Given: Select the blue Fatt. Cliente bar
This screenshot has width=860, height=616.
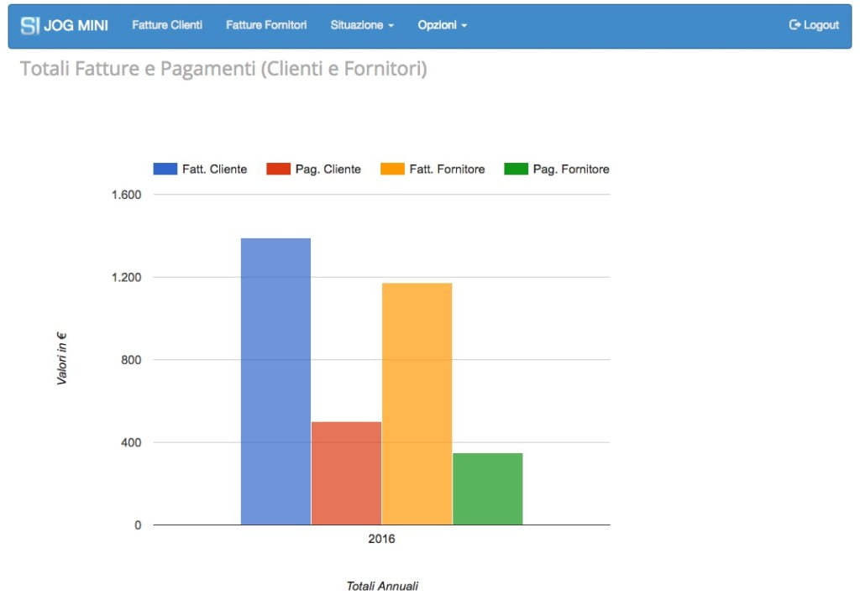Looking at the screenshot, I should (275, 382).
